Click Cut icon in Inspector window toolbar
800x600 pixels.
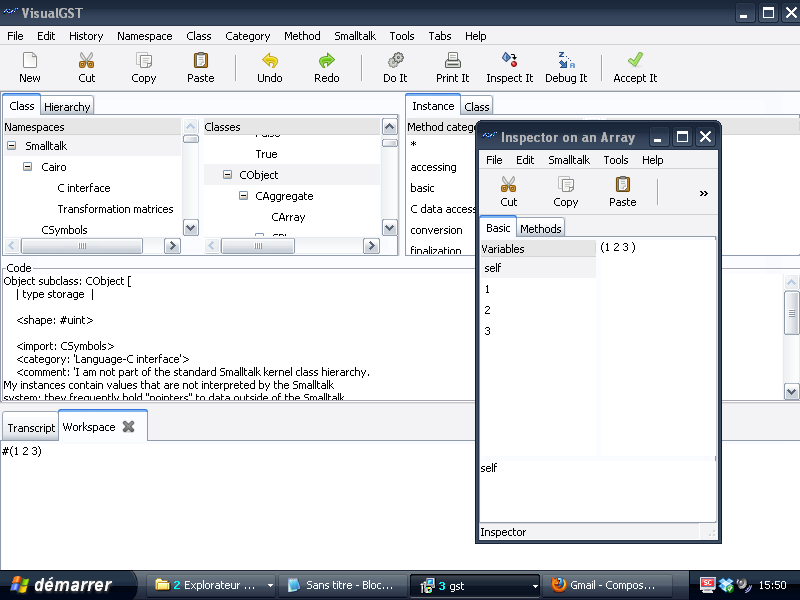click(x=509, y=184)
